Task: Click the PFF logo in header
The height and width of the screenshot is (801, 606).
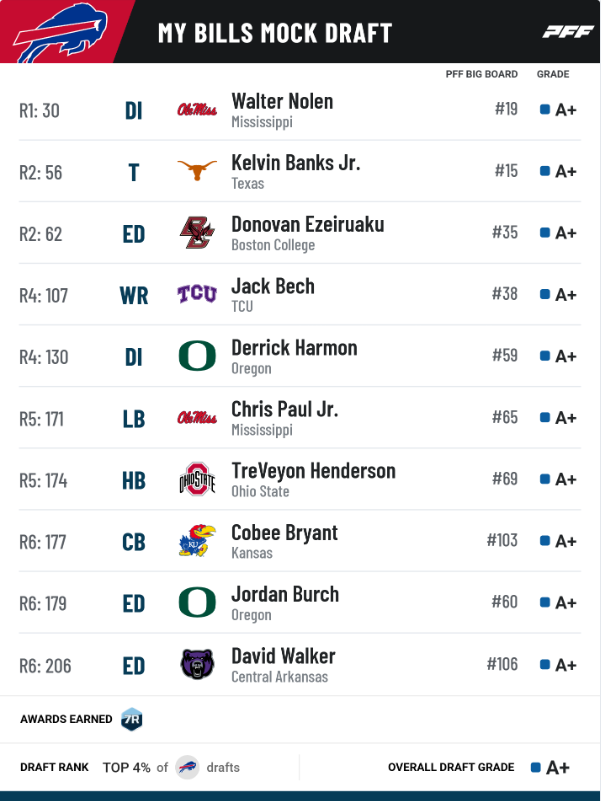Action: click(x=568, y=32)
